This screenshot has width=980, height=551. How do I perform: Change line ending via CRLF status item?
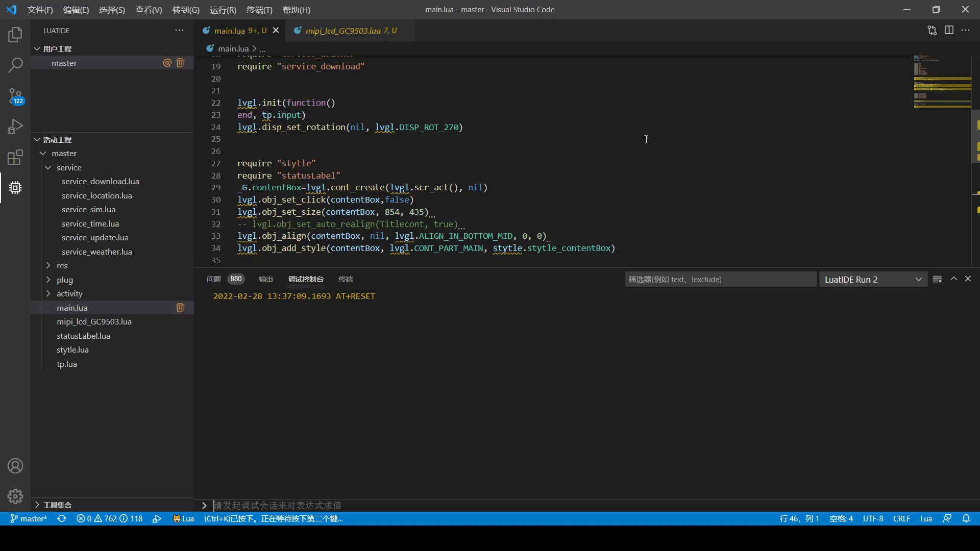coord(901,518)
